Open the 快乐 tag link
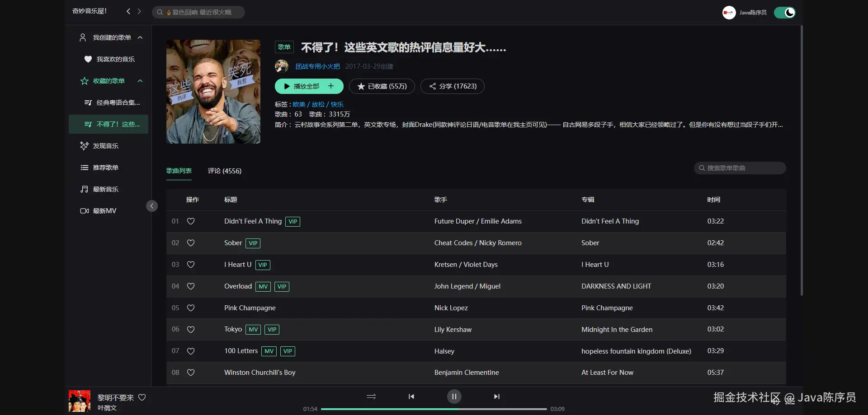 click(x=337, y=104)
